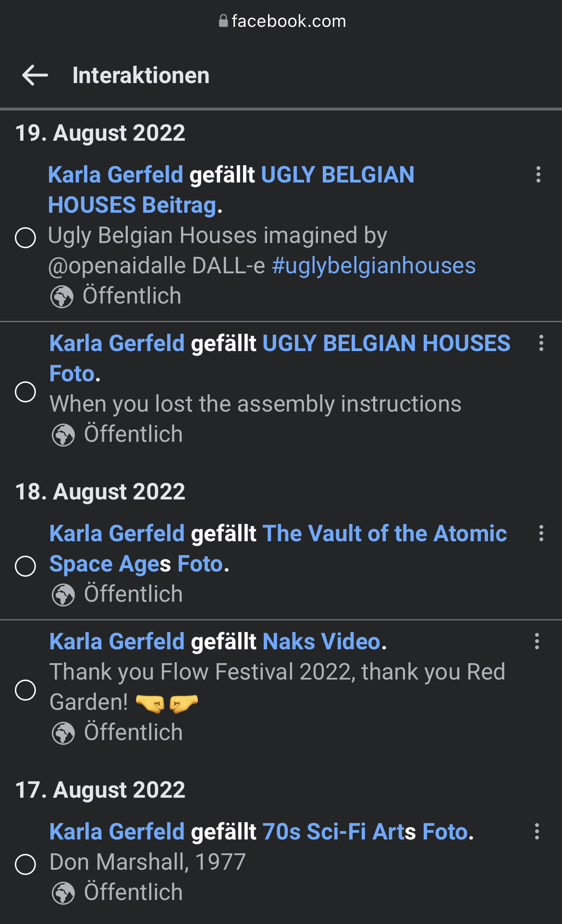Open options for UGLY BELGIAN HOUSES Beitrag entry
Viewport: 562px width, 924px height.
click(x=538, y=174)
